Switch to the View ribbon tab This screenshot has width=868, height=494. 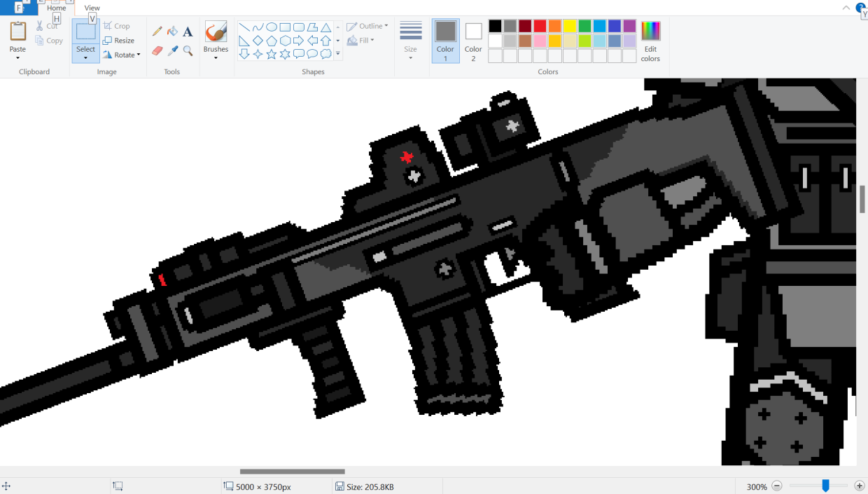pos(92,8)
